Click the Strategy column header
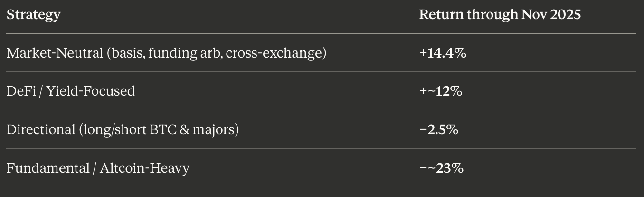This screenshot has width=644, height=197. (x=33, y=15)
